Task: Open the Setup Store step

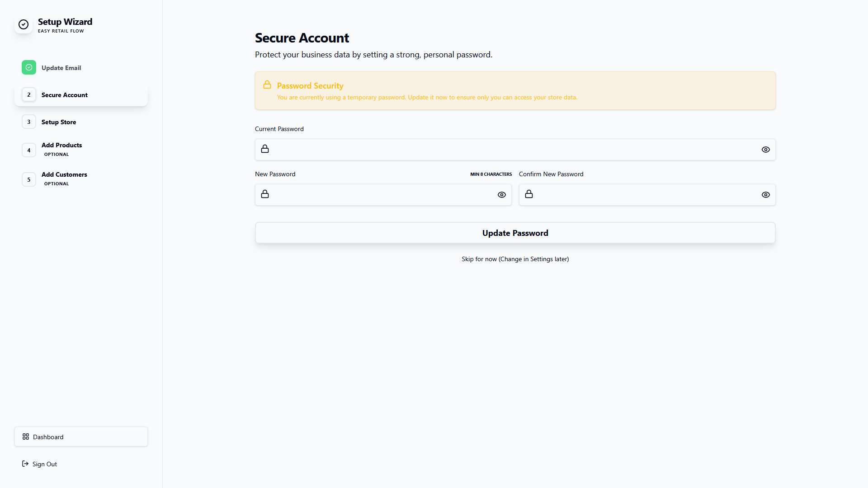Action: point(81,122)
